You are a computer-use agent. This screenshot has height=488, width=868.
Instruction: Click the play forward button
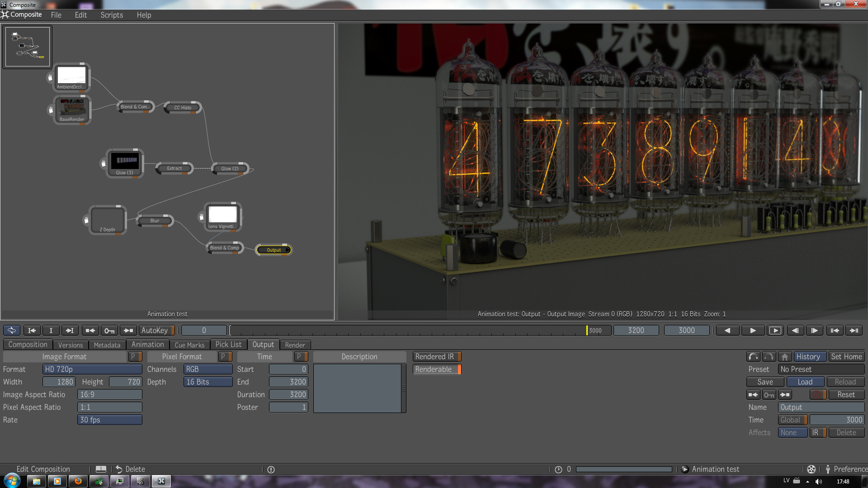tap(753, 330)
